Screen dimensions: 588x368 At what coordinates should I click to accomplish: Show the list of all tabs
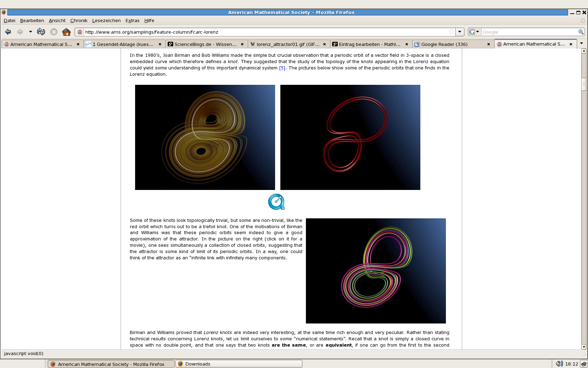click(581, 44)
